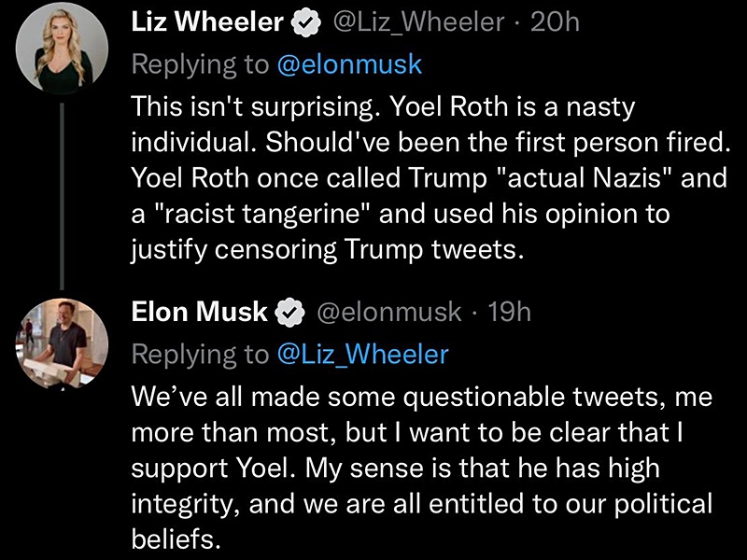Click blue @elonmusk mention in Liz's reply line
This screenshot has height=560, width=747.
tap(347, 65)
